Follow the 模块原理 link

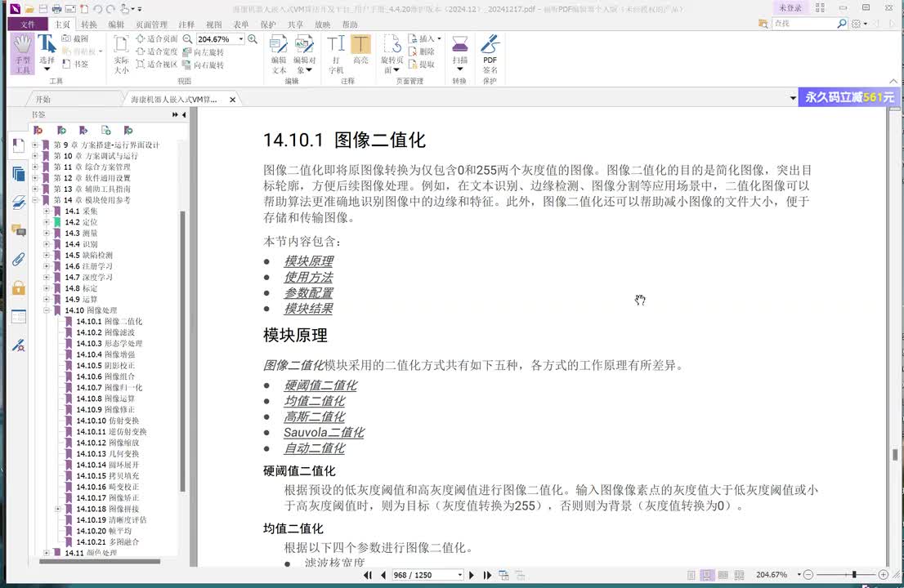308,261
